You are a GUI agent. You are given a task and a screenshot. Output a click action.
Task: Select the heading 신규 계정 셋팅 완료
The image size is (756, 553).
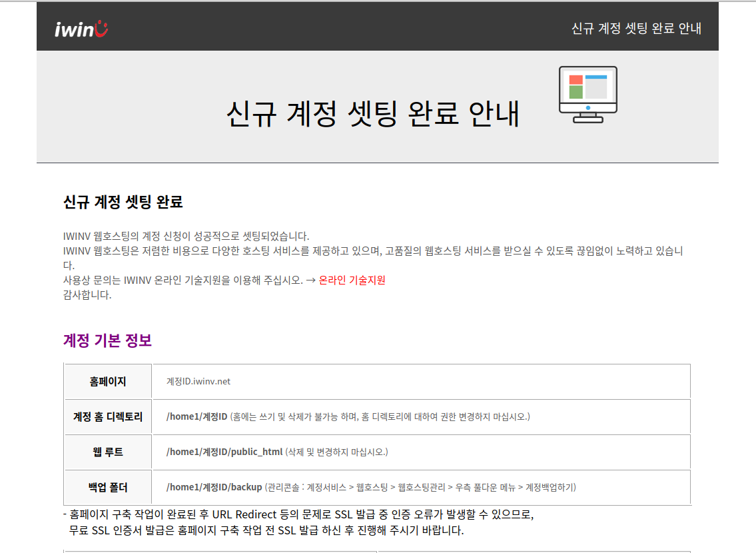click(x=123, y=201)
